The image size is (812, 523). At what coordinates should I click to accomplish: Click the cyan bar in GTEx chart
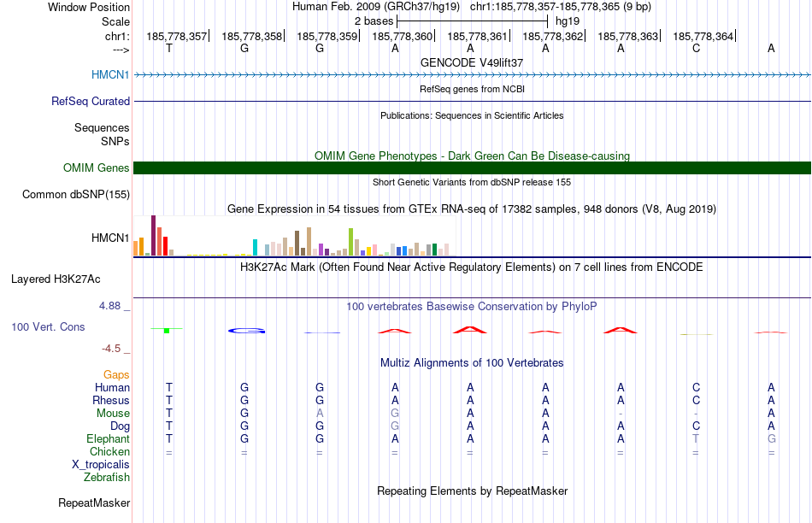[255, 248]
